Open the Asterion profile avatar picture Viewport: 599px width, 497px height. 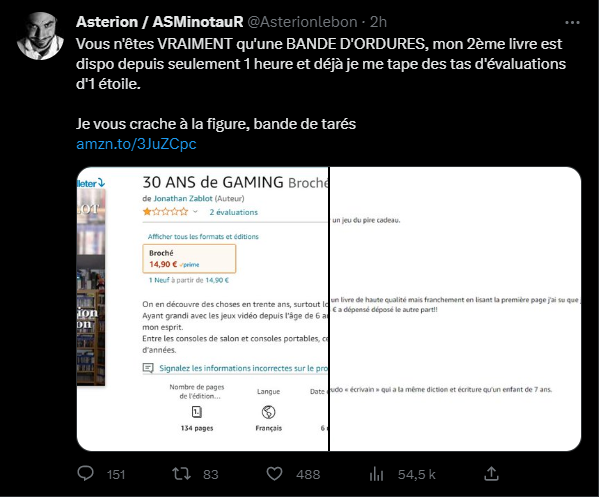[40, 36]
